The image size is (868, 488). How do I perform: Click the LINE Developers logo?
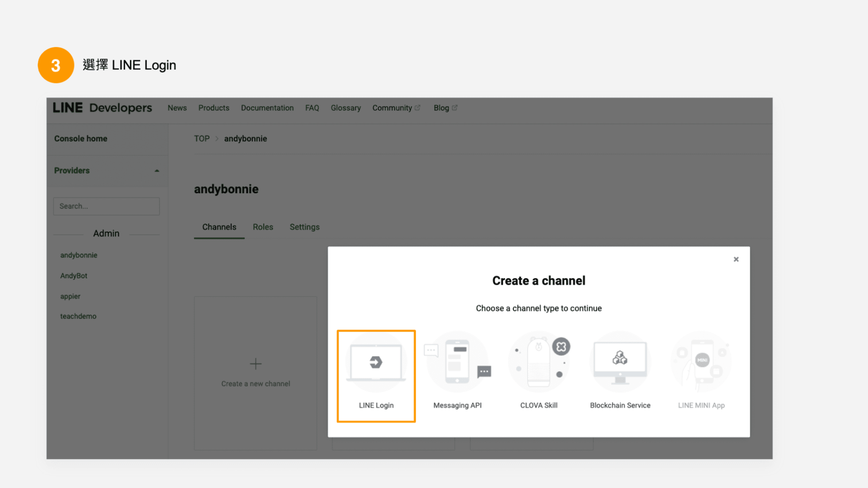pyautogui.click(x=102, y=108)
